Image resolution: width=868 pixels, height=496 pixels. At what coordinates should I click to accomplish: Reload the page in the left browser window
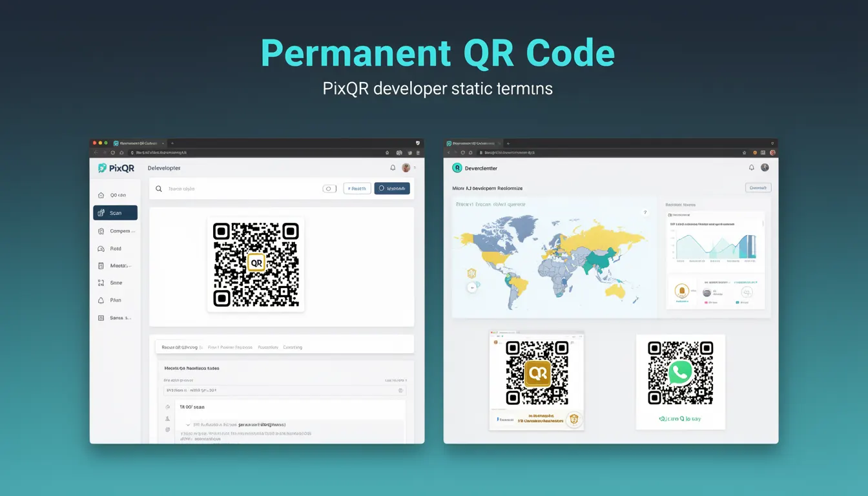point(113,153)
